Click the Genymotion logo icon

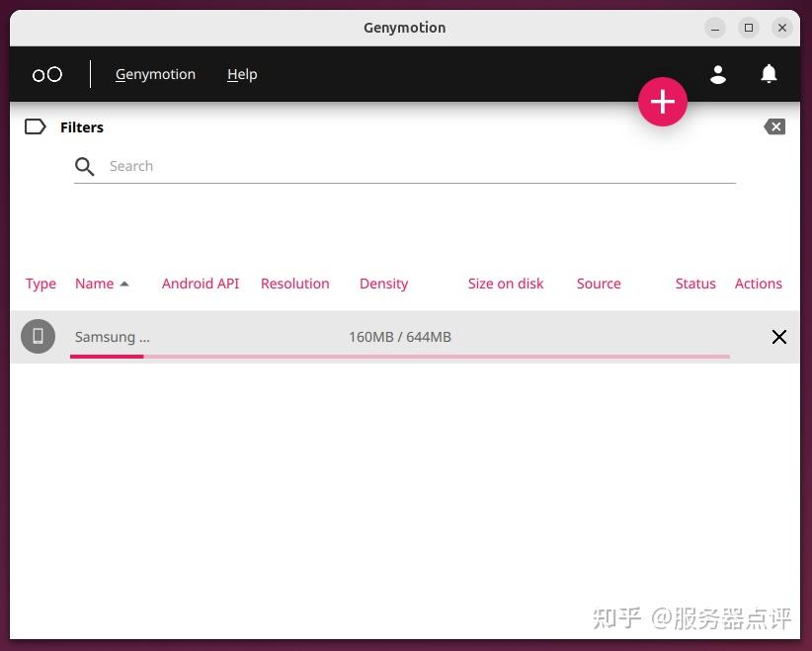tap(46, 74)
